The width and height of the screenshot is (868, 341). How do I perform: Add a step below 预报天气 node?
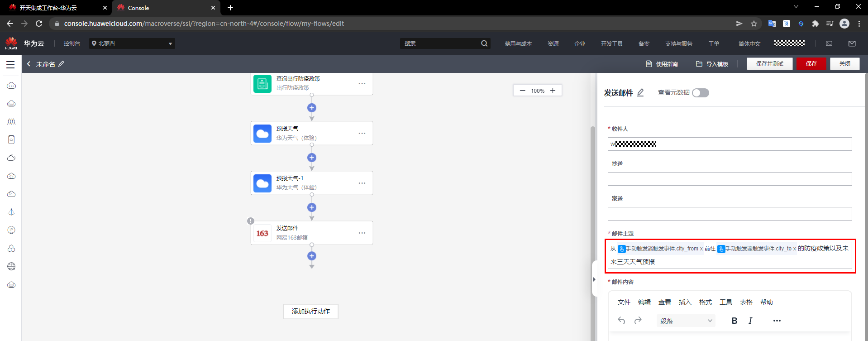tap(312, 158)
